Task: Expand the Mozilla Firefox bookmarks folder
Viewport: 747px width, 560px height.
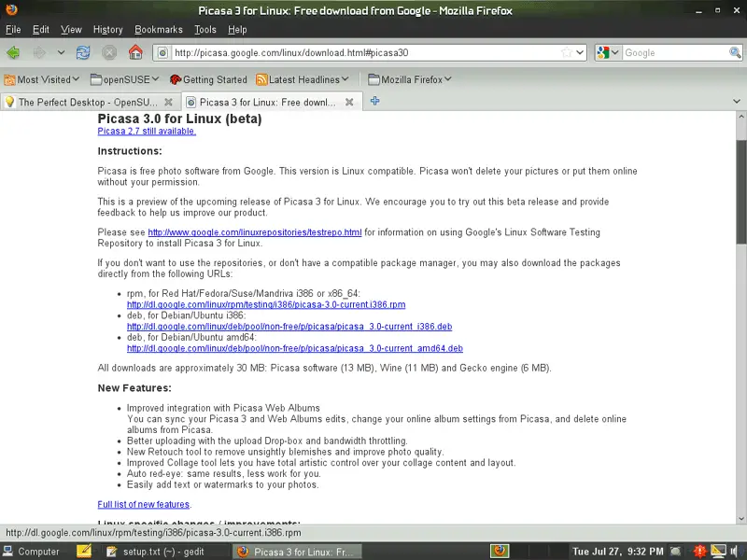Action: [x=410, y=79]
